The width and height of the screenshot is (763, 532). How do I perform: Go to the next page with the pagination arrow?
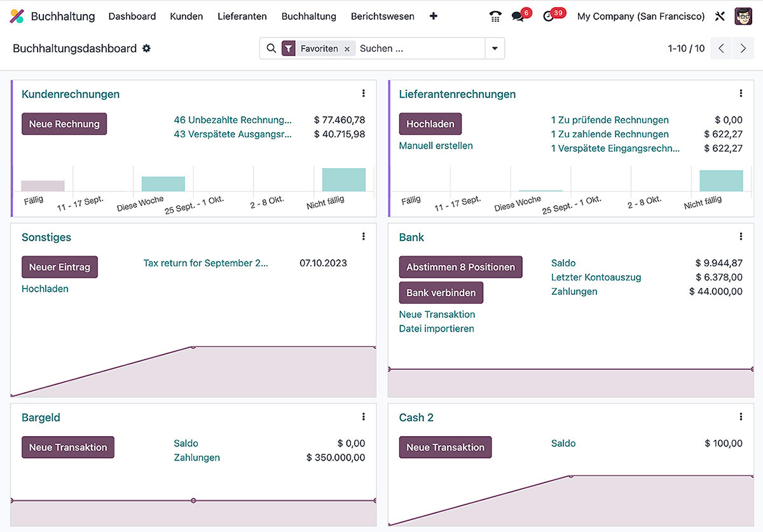pyautogui.click(x=743, y=48)
